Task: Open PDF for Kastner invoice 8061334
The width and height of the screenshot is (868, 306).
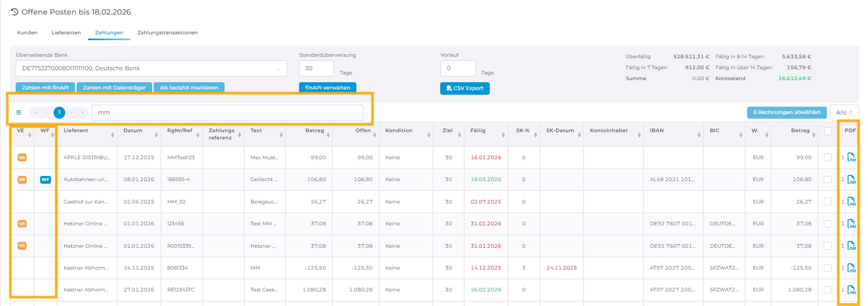Action: pos(851,268)
